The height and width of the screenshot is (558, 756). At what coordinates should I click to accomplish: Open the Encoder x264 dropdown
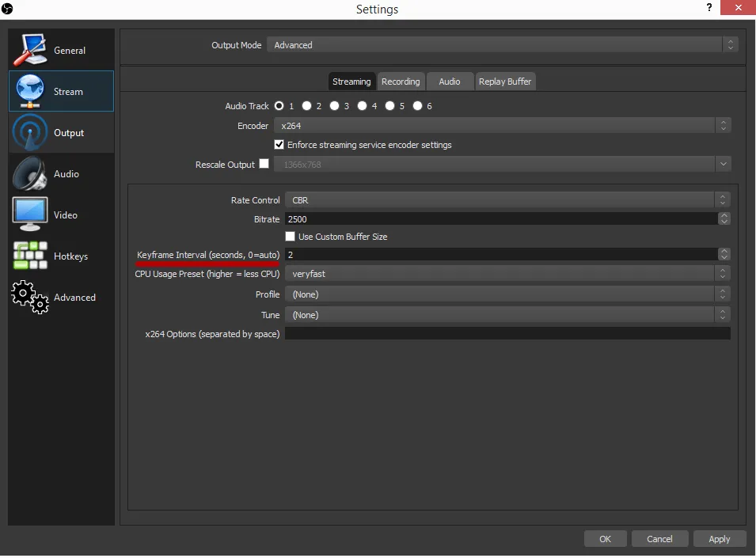point(503,126)
